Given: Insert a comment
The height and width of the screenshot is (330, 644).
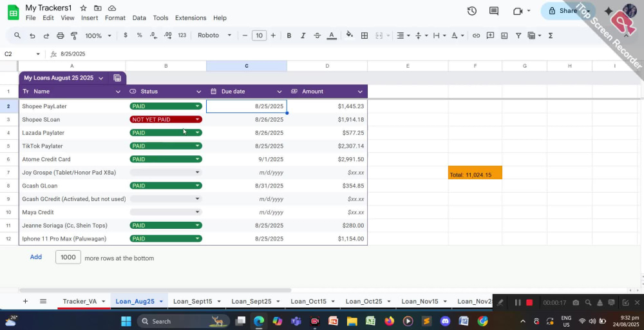Looking at the screenshot, I should coord(490,35).
